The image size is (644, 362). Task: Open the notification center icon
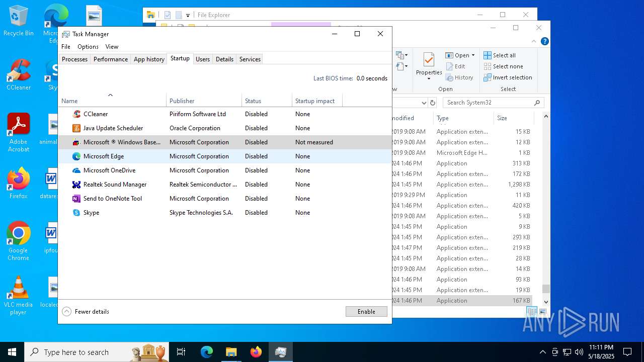627,352
